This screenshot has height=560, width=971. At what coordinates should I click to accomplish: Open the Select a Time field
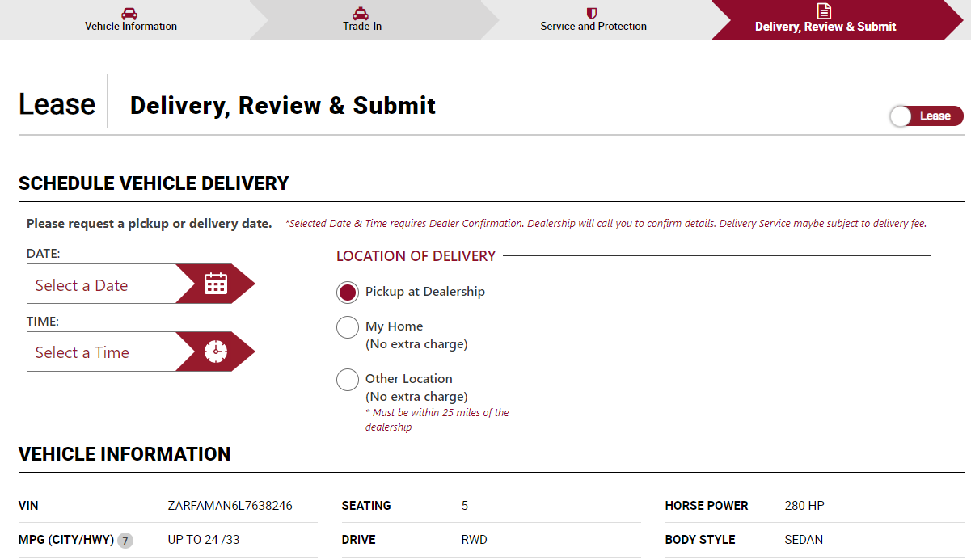[x=101, y=352]
